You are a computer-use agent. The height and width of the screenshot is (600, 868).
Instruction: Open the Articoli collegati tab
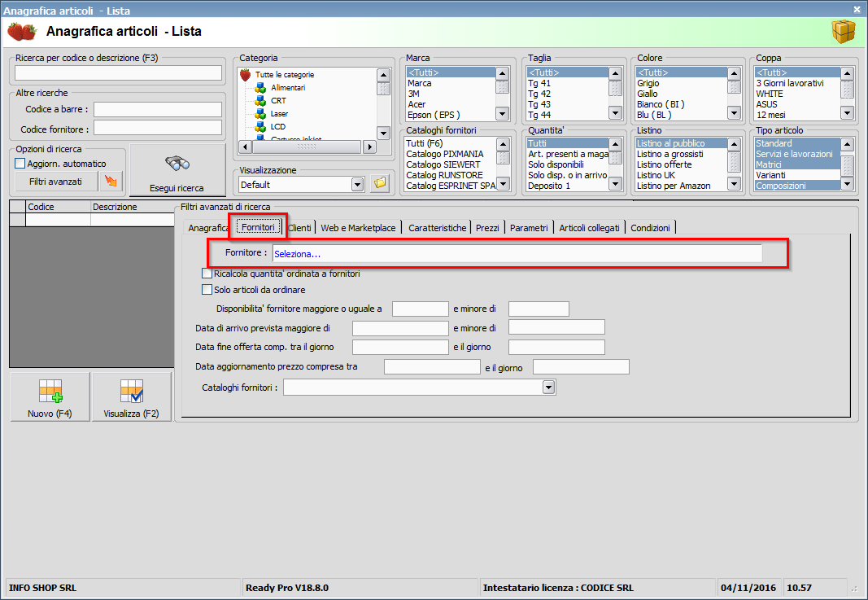pyautogui.click(x=589, y=228)
